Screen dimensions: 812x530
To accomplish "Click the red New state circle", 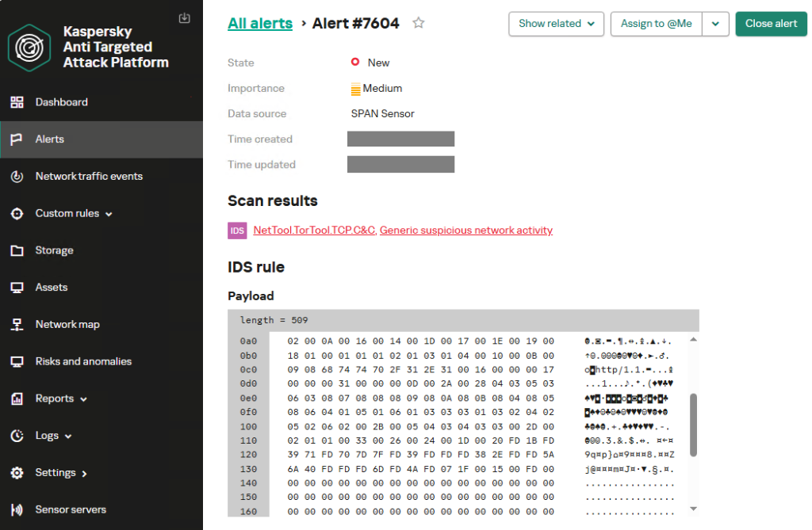I will (355, 62).
